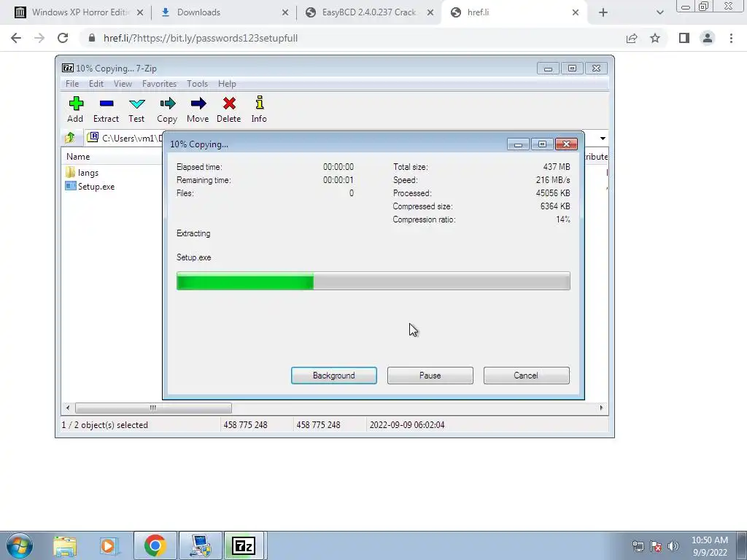Click the Background button
Image resolution: width=747 pixels, height=560 pixels.
tap(334, 376)
